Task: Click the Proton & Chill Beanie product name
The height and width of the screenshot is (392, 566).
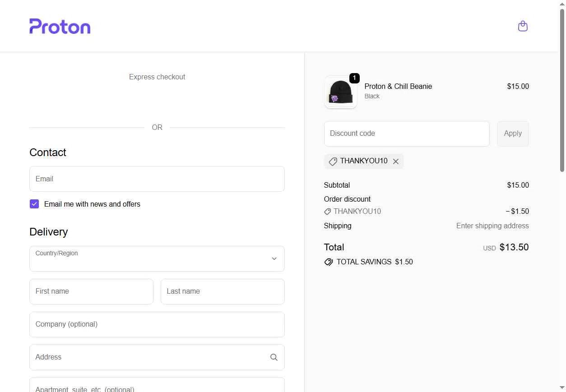Action: pos(398,86)
